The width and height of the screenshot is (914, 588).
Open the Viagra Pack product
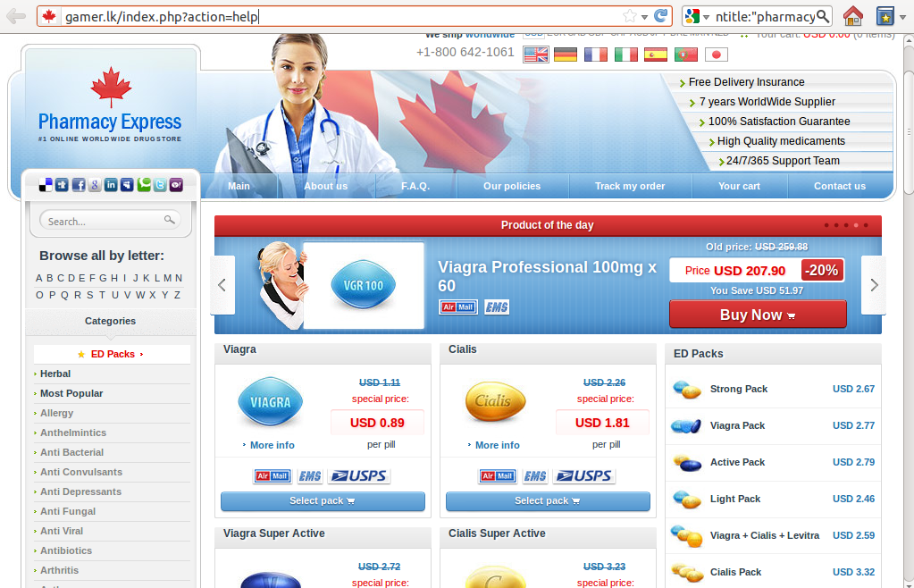pos(737,425)
